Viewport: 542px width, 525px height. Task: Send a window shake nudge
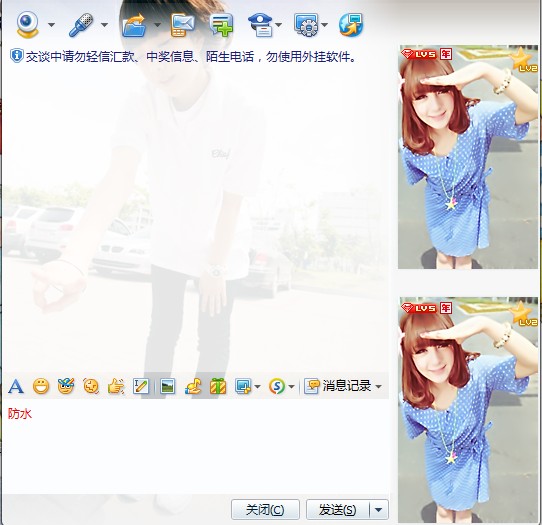(91, 386)
